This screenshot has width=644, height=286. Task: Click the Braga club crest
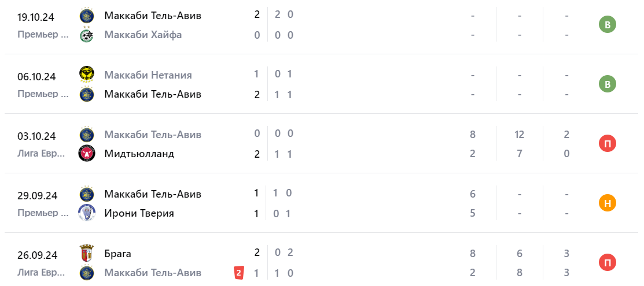point(87,253)
